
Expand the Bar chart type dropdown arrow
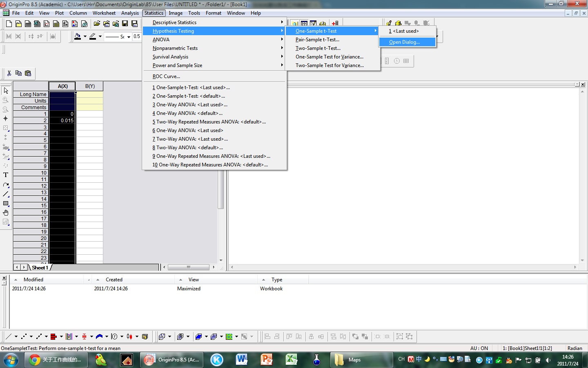(61, 337)
